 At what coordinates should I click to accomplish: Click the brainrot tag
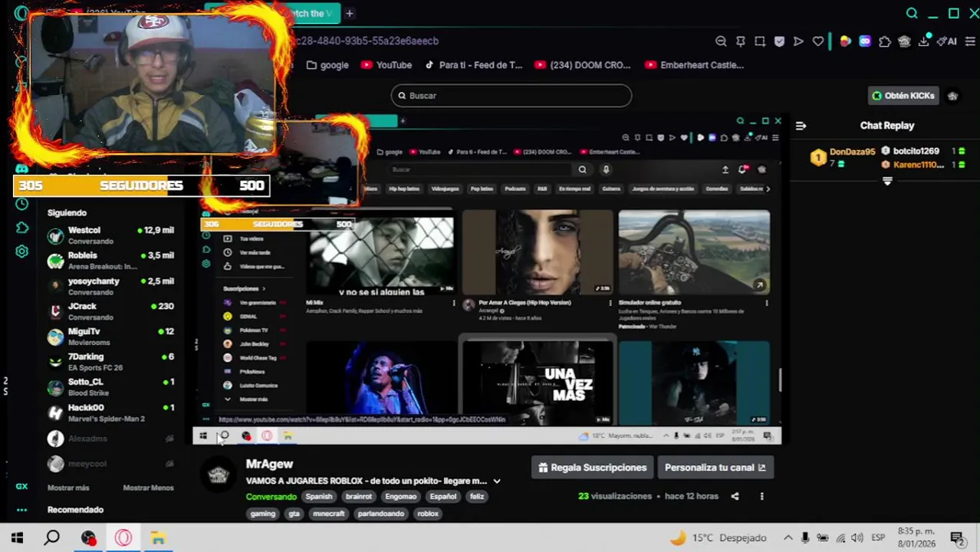coord(358,496)
